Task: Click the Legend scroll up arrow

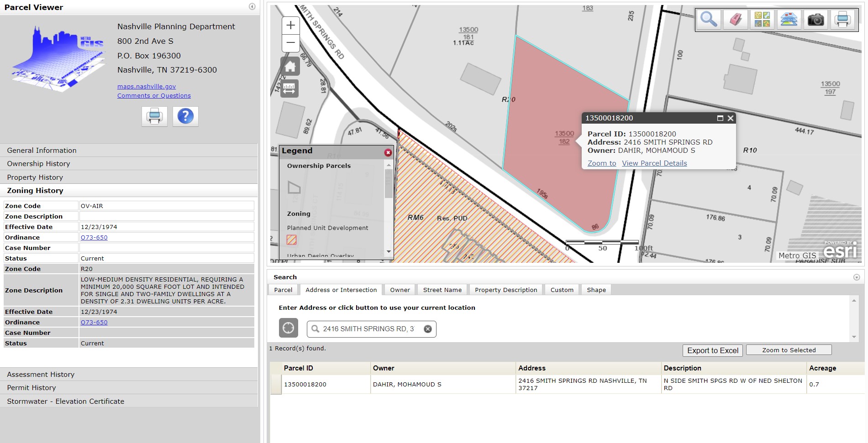Action: pyautogui.click(x=389, y=165)
